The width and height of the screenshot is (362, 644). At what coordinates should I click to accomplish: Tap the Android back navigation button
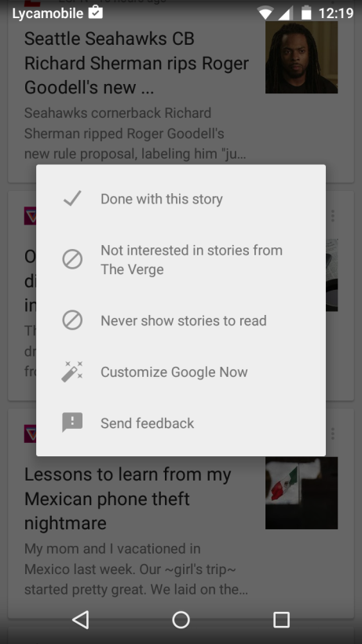80,620
